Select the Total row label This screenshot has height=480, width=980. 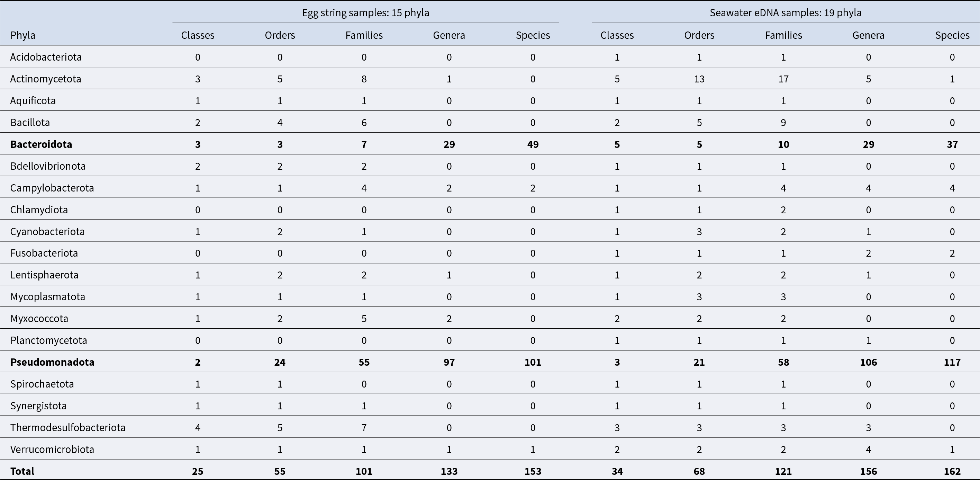pos(22,471)
